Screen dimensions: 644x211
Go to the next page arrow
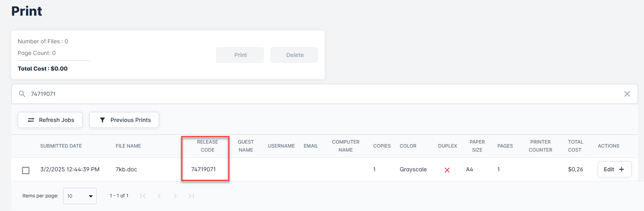click(175, 196)
